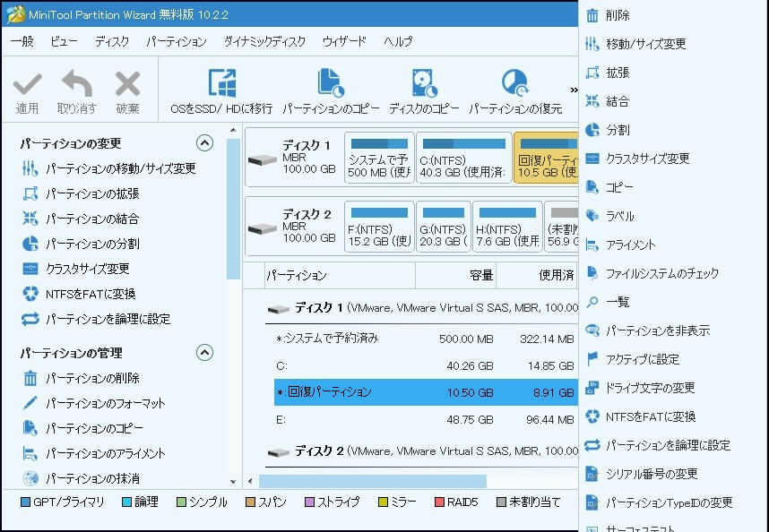Select the システムで予約済み block on Disk 1 map

pos(379,158)
